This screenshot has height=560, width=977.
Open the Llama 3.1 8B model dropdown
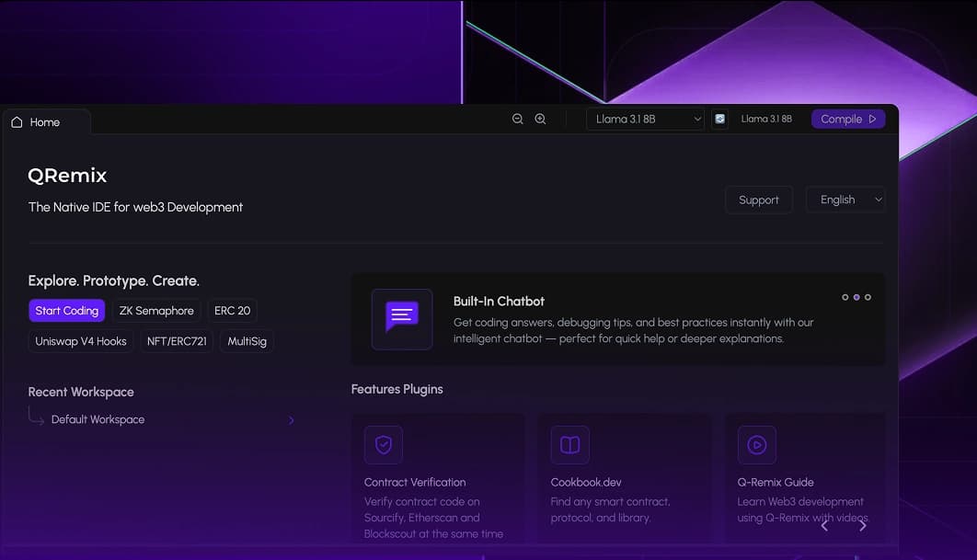646,120
